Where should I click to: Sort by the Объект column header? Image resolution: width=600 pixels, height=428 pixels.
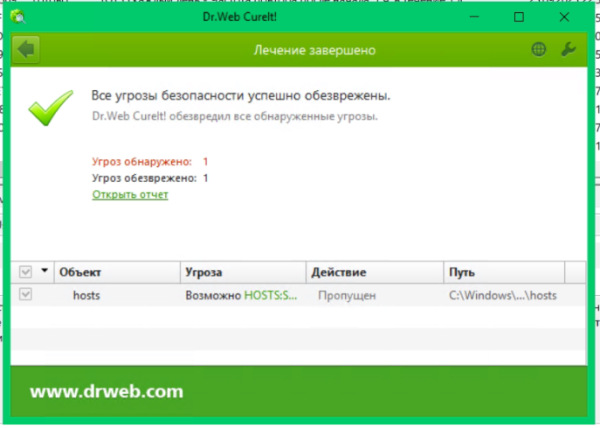click(117, 272)
